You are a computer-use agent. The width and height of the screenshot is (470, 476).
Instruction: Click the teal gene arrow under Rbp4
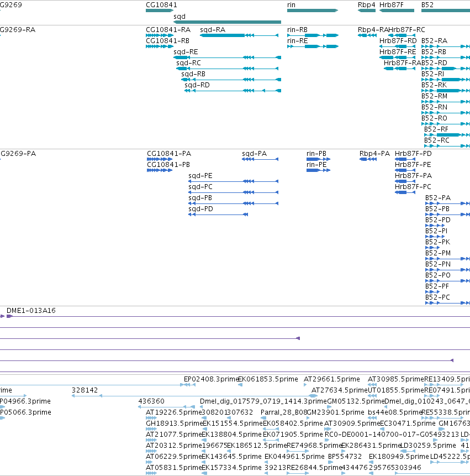click(367, 11)
